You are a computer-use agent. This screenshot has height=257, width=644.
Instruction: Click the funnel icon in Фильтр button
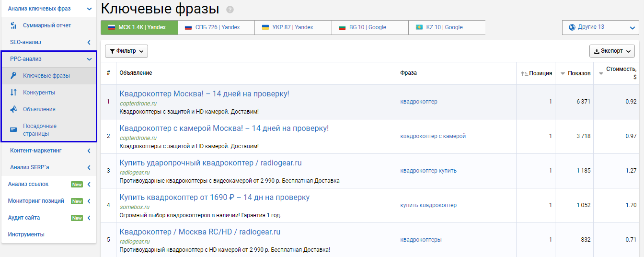point(112,51)
